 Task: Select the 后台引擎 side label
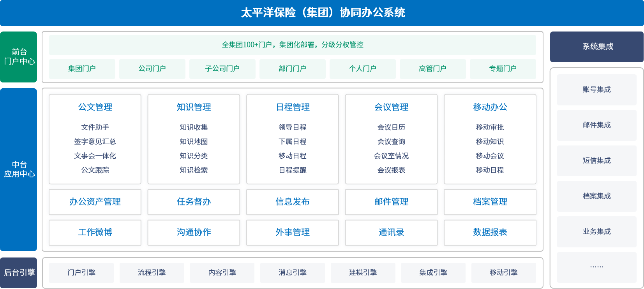(19, 273)
